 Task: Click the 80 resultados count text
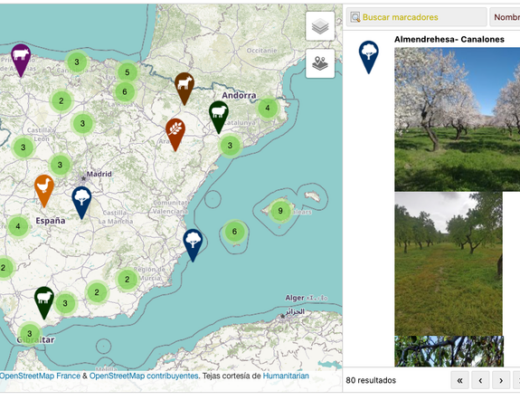click(x=371, y=380)
